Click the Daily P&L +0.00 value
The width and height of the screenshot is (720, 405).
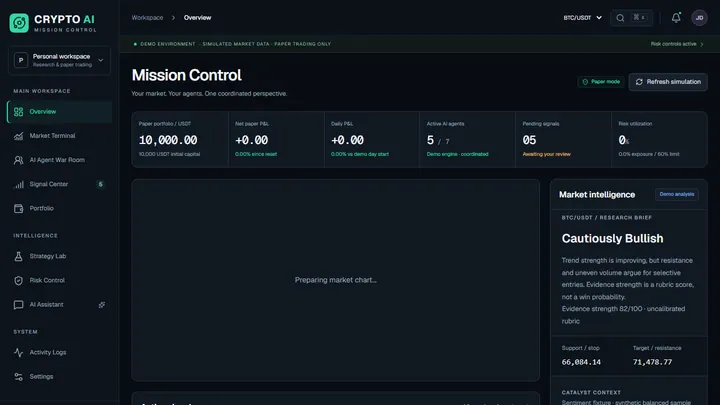coord(348,140)
